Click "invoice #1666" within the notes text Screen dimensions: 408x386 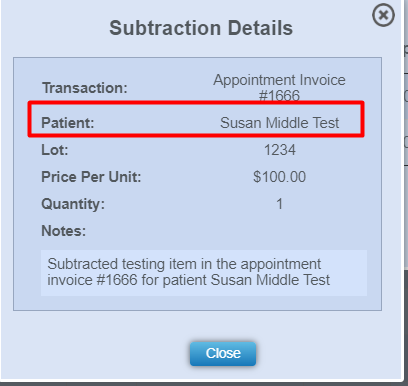(x=92, y=280)
